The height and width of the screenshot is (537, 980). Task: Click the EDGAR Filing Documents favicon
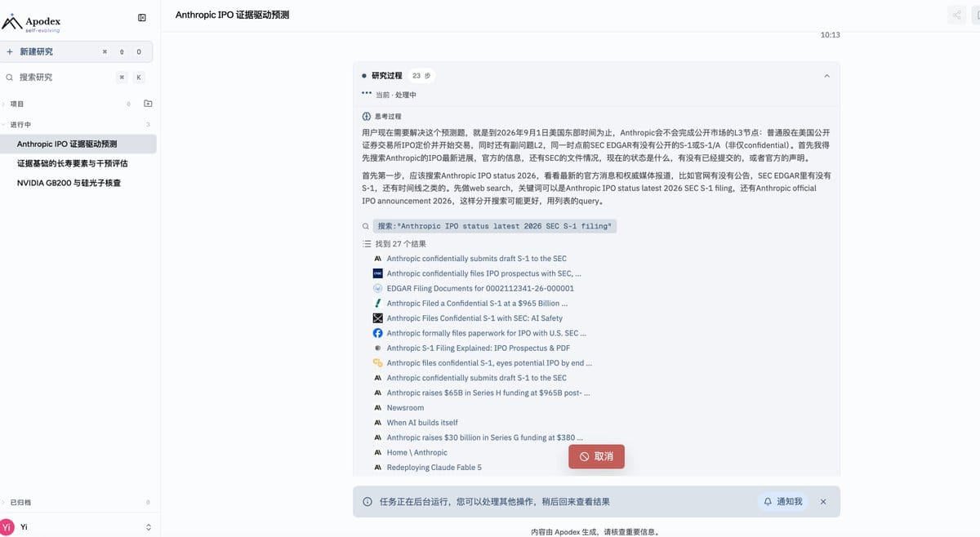click(x=377, y=288)
